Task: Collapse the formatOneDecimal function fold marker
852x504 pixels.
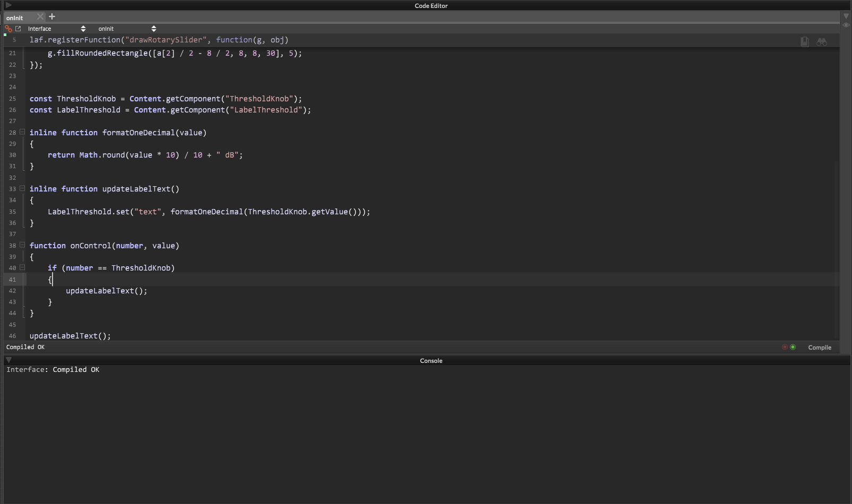Action: tap(22, 132)
